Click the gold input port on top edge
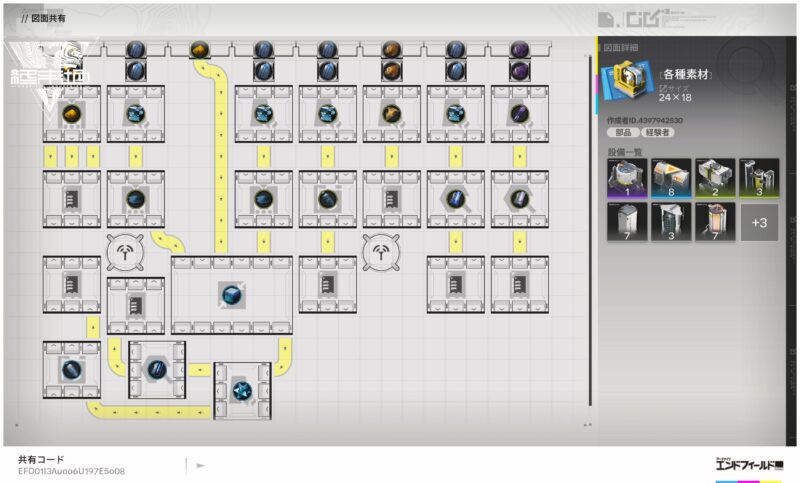Viewport: 800px width, 483px height. [199, 49]
